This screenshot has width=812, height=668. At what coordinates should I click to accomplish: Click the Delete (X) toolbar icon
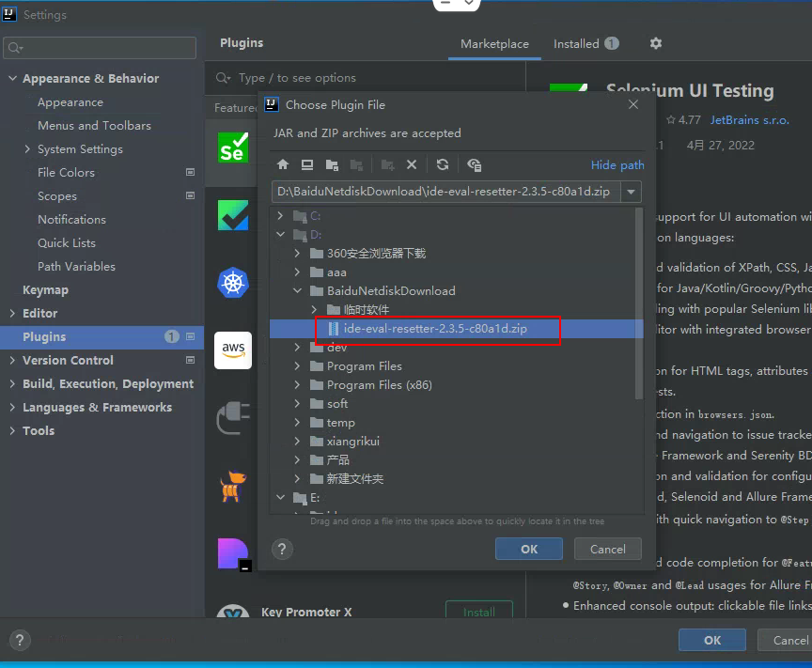[x=411, y=164]
